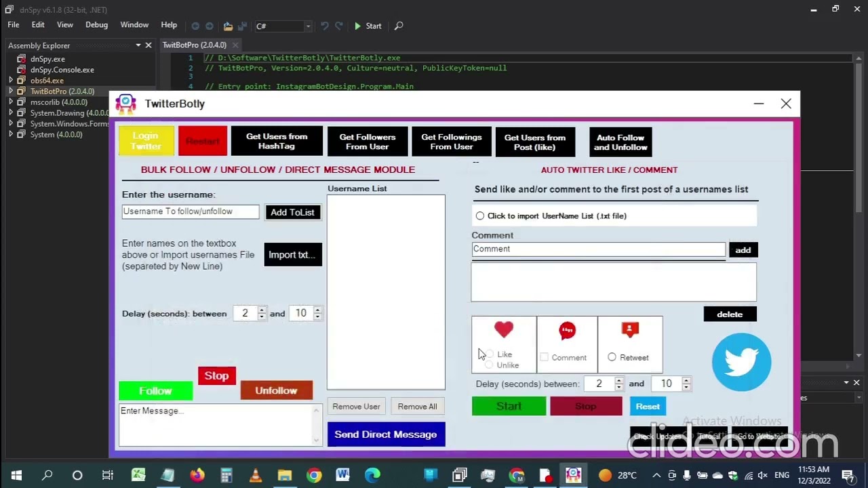Click dnSpy open file folder icon
Screen dimensions: 868x488
(x=228, y=26)
